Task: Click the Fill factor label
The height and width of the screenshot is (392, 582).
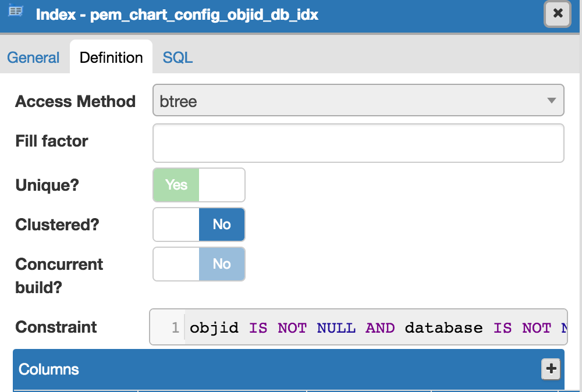Action: point(52,141)
